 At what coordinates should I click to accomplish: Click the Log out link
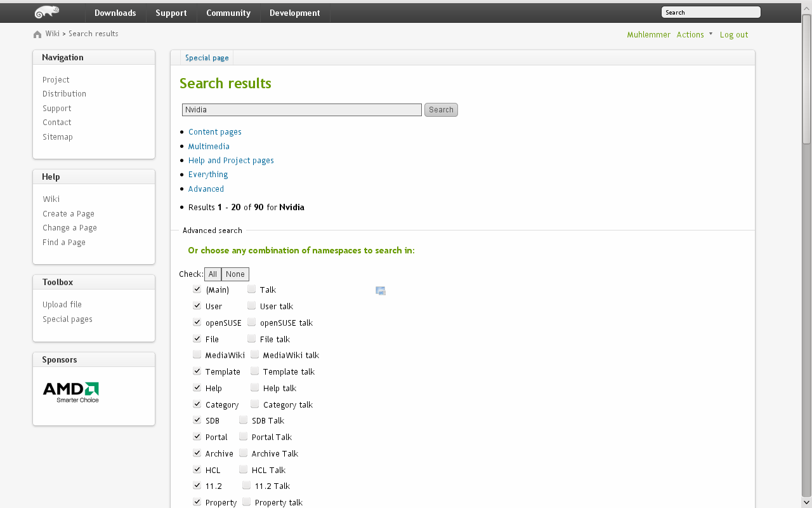734,35
